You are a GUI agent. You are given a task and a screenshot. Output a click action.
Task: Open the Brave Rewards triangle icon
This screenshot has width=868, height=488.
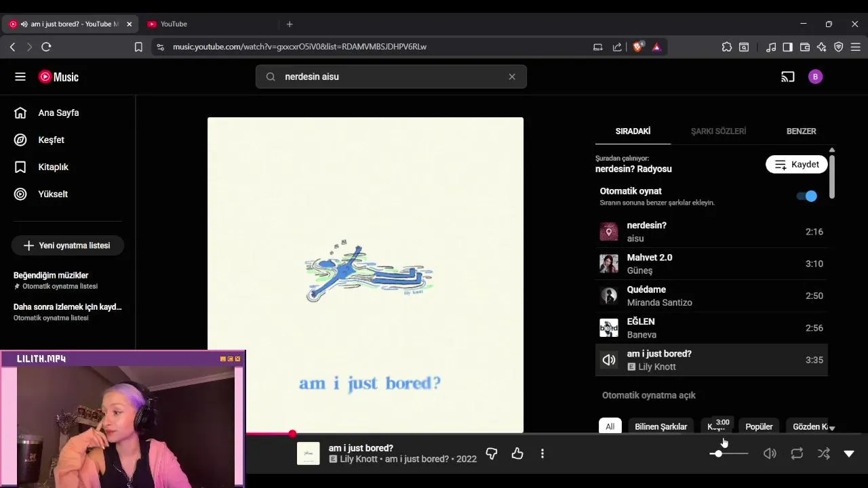click(x=656, y=47)
